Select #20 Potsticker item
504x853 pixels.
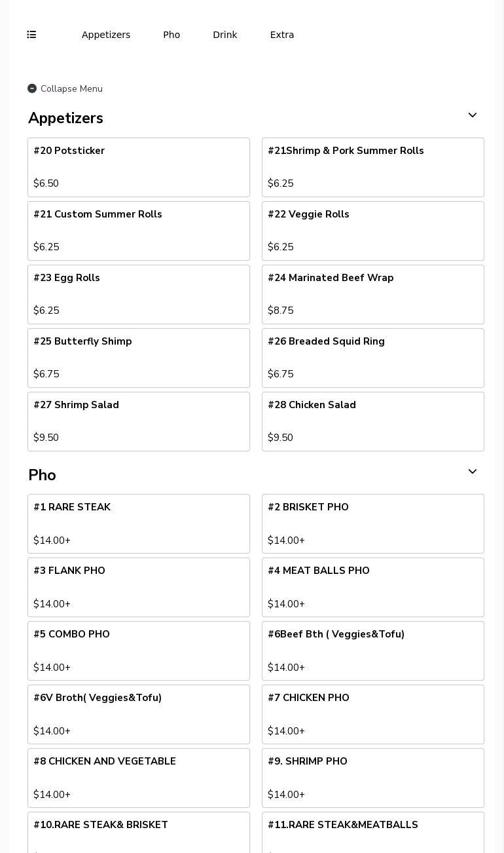pos(139,167)
